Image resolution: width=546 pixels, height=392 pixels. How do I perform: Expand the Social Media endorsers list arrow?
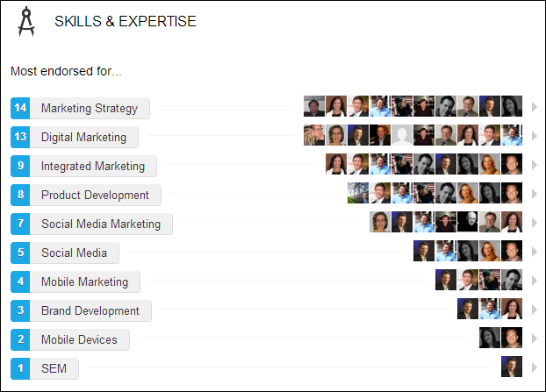[x=533, y=253]
